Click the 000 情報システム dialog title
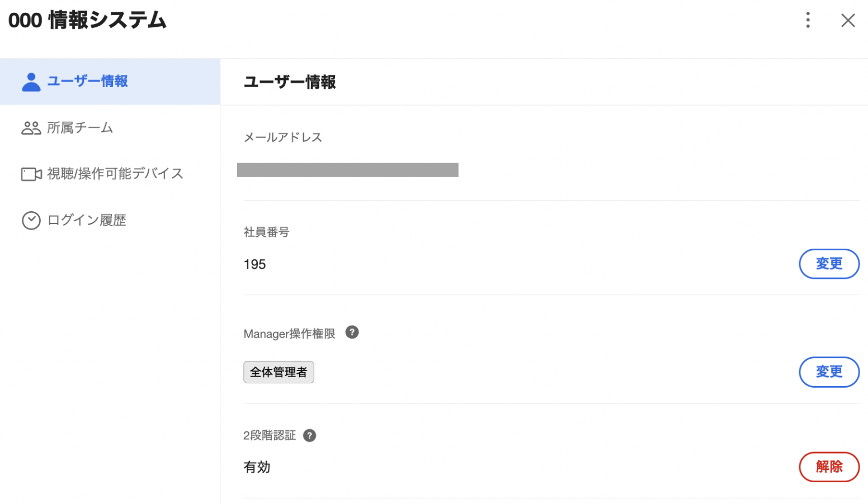The height and width of the screenshot is (504, 868). (x=87, y=20)
